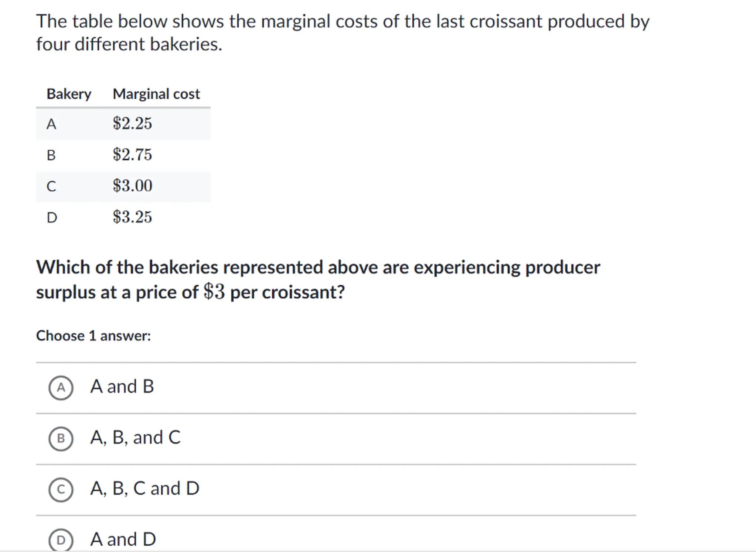Click bakery A table row label
Image resolution: width=756 pixels, height=552 pixels.
(51, 124)
